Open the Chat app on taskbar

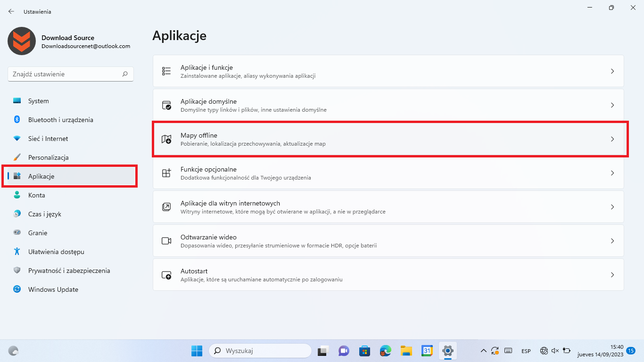pyautogui.click(x=344, y=351)
